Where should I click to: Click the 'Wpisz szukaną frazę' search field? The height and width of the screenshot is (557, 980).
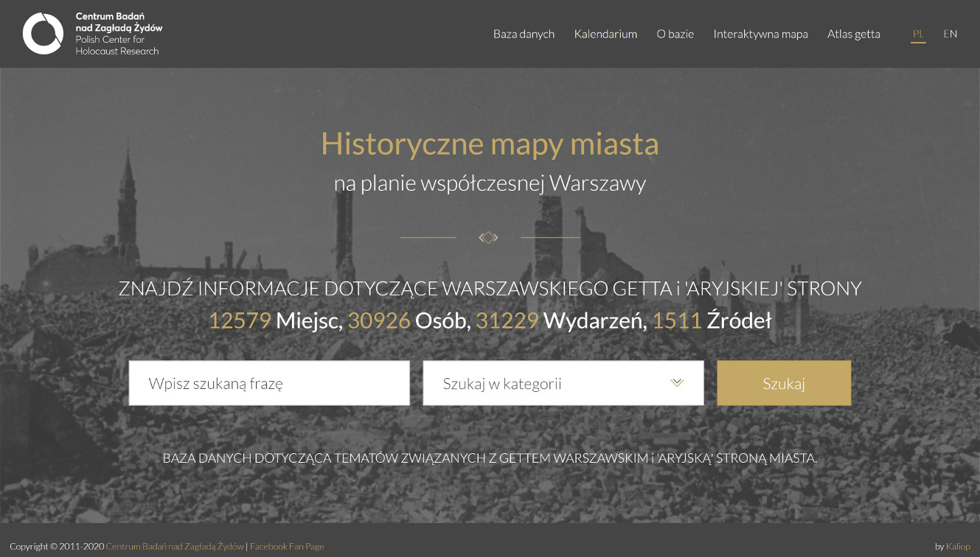click(x=268, y=382)
